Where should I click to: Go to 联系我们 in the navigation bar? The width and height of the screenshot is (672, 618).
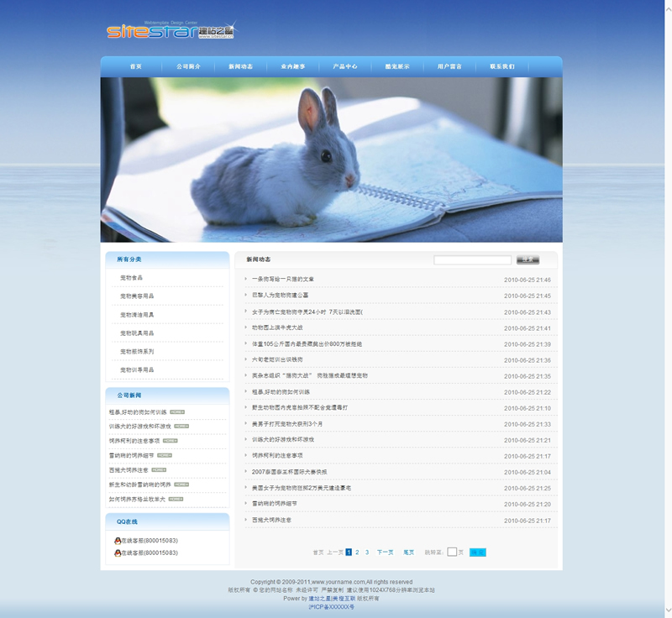tap(501, 66)
